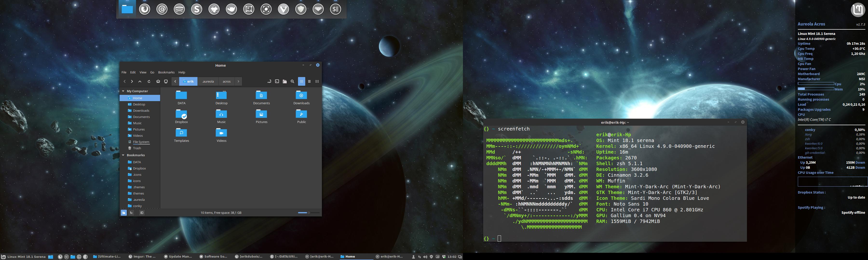Adjust the icon zoom slider

[309, 213]
